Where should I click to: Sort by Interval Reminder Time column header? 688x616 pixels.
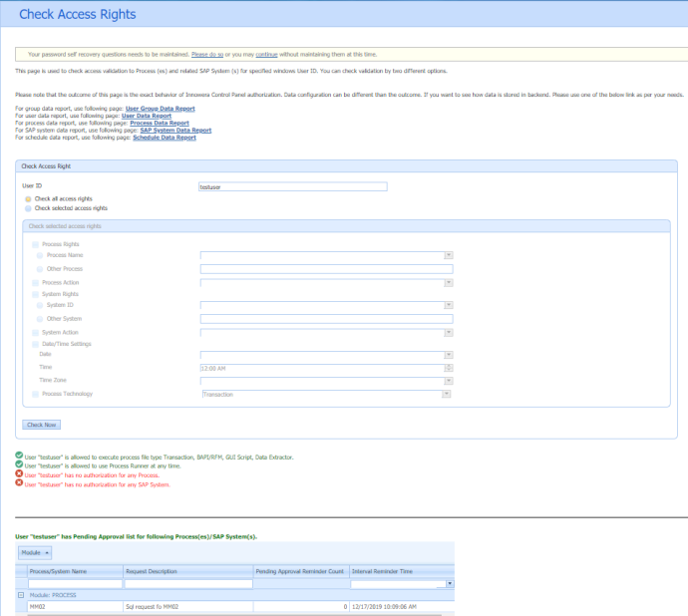(x=402, y=572)
